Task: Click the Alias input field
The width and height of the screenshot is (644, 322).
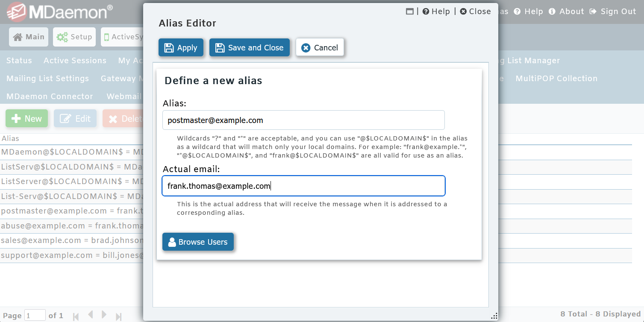Action: click(x=303, y=120)
